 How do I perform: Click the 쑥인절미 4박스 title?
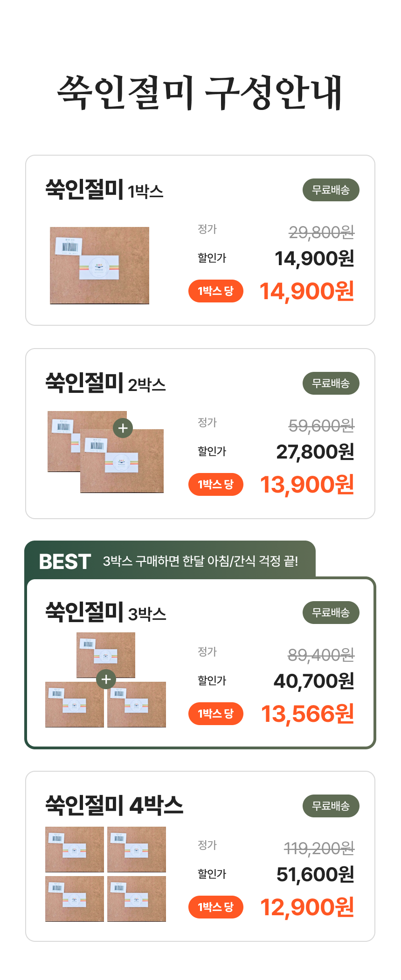pos(114,806)
